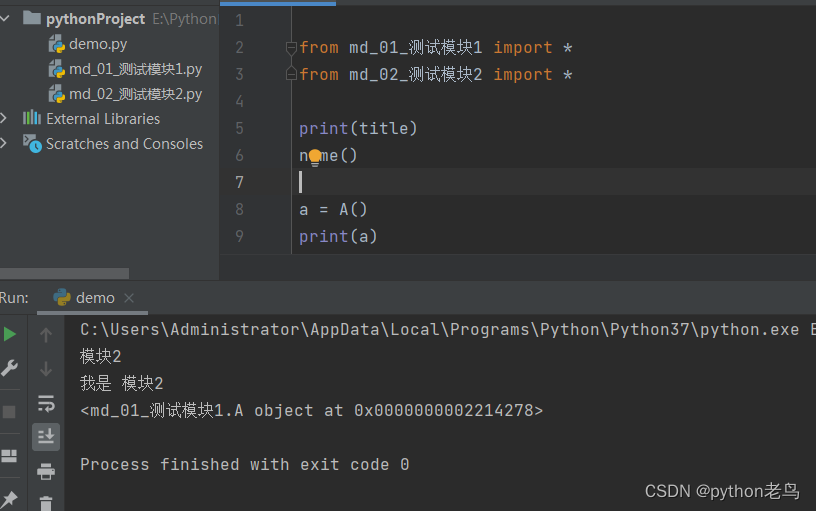Open demo.py in project tree
Image resolution: width=816 pixels, height=511 pixels.
[97, 44]
